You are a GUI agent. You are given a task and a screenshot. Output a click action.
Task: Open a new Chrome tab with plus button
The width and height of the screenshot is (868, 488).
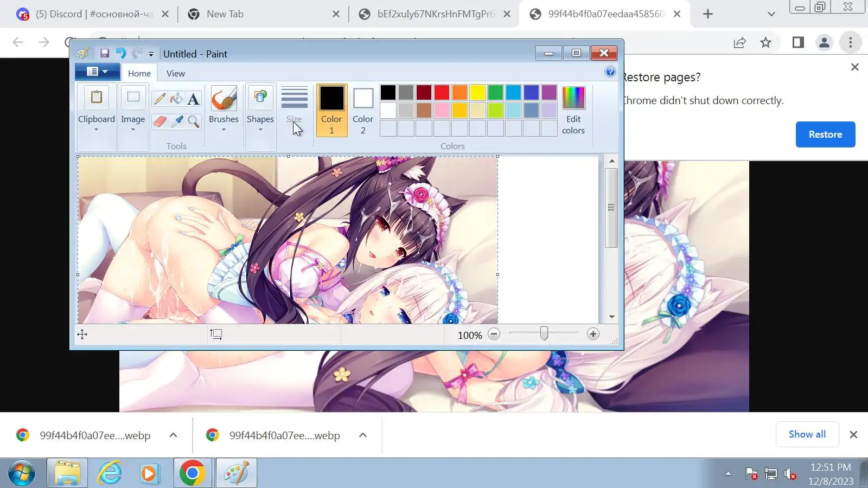click(707, 14)
